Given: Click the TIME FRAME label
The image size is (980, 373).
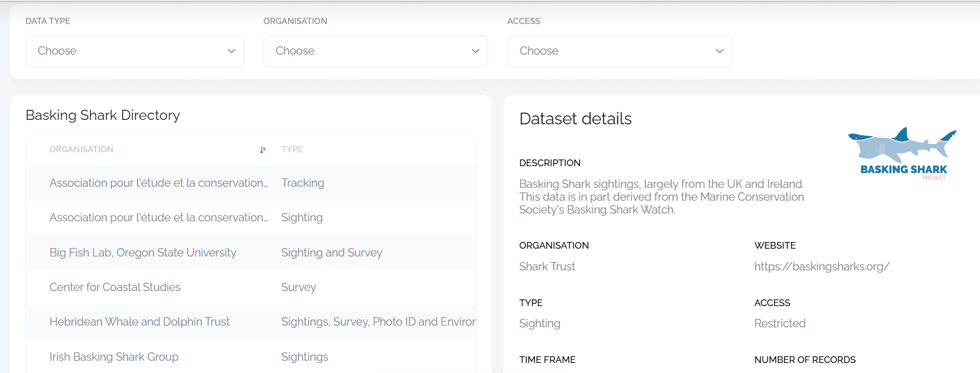Looking at the screenshot, I should [x=547, y=360].
